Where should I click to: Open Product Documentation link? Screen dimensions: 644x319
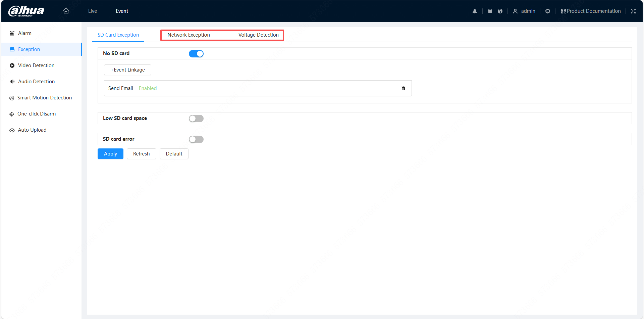point(591,11)
